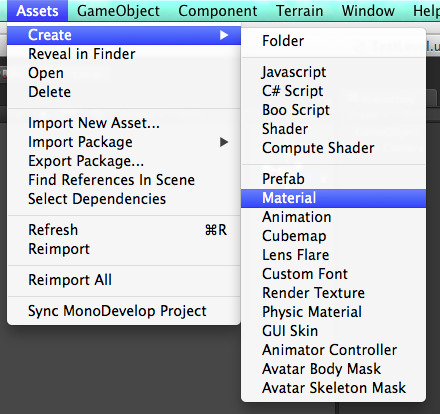Open the Terrain menu

(299, 11)
